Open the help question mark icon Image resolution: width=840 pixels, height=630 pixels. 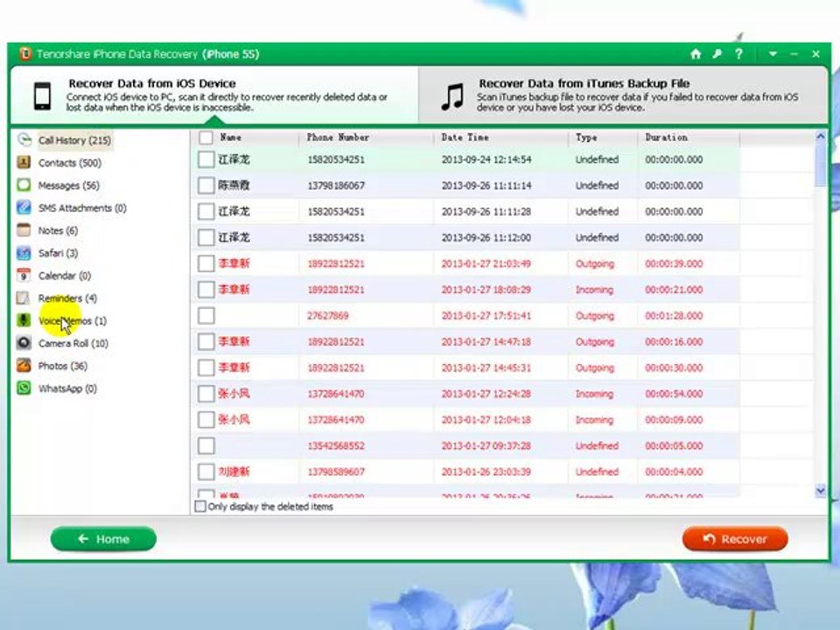(x=738, y=53)
